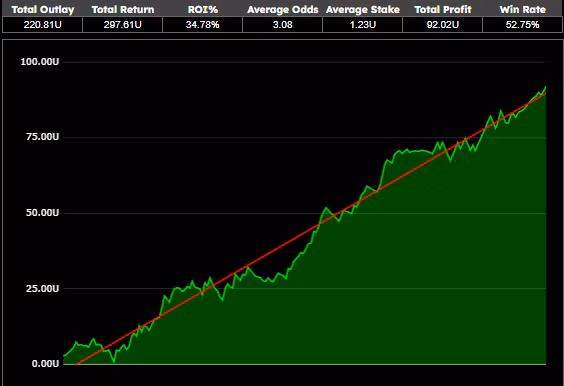564x386 pixels.
Task: Click the Total Outlay column header
Action: (x=42, y=9)
